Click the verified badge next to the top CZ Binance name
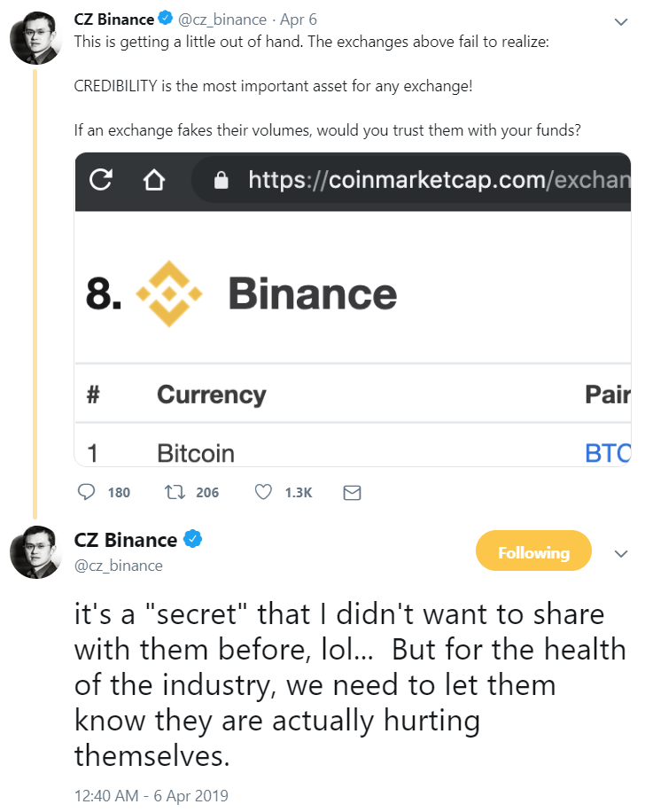 click(165, 18)
